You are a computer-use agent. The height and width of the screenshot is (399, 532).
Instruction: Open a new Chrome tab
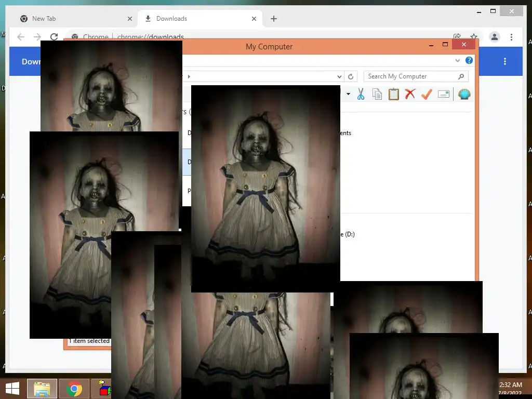pos(273,19)
